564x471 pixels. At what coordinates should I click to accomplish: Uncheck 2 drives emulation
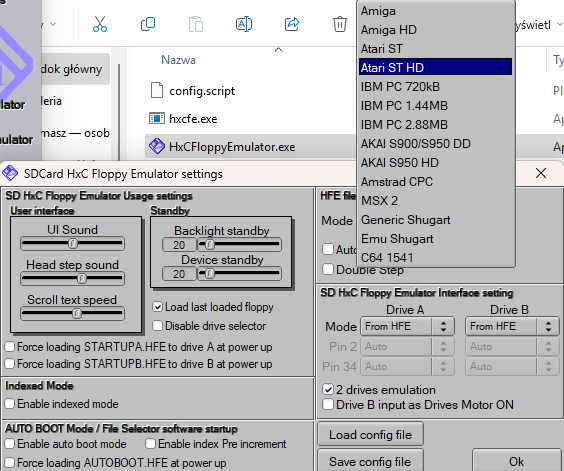(x=328, y=389)
